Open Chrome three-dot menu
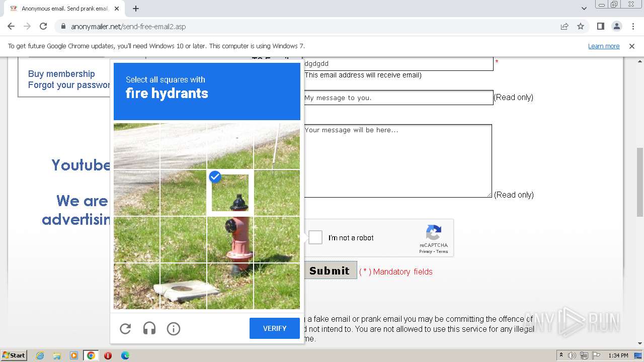This screenshot has width=644, height=362. pos(632,26)
